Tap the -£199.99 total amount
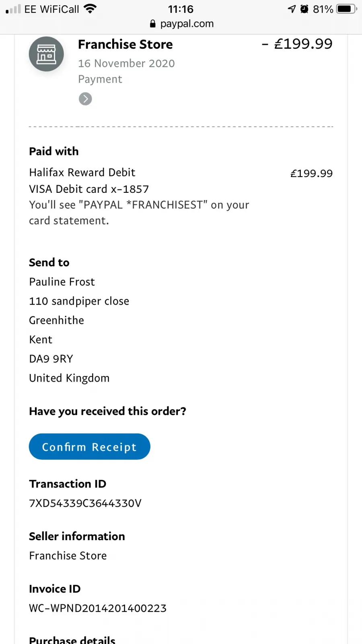 [x=297, y=44]
